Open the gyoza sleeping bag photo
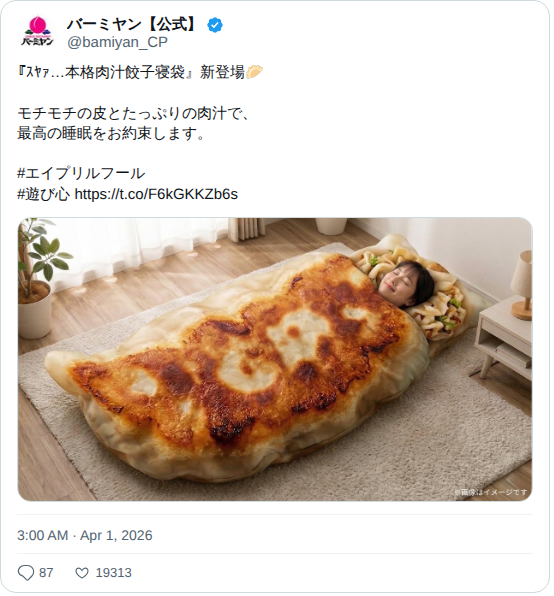The image size is (554, 596). point(275,359)
